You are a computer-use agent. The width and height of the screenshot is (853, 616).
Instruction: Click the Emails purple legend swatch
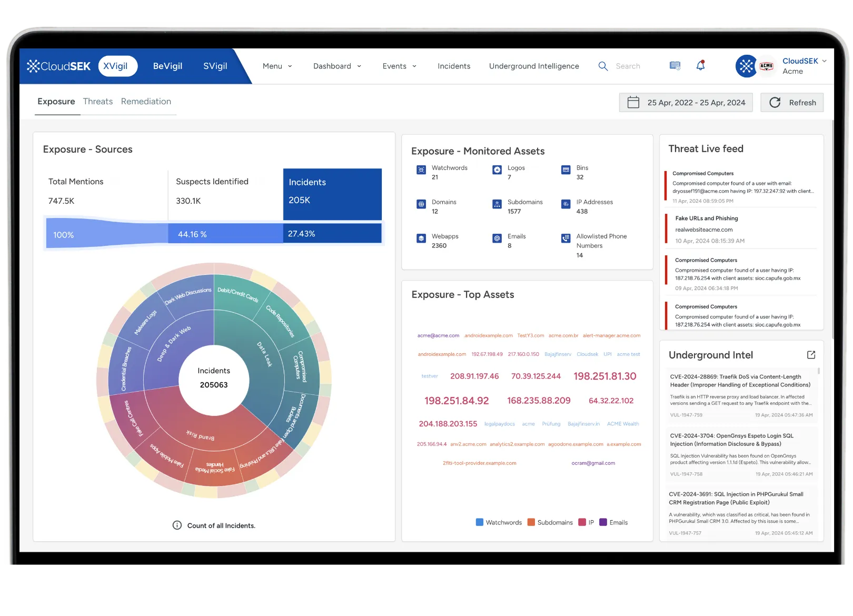coord(603,522)
